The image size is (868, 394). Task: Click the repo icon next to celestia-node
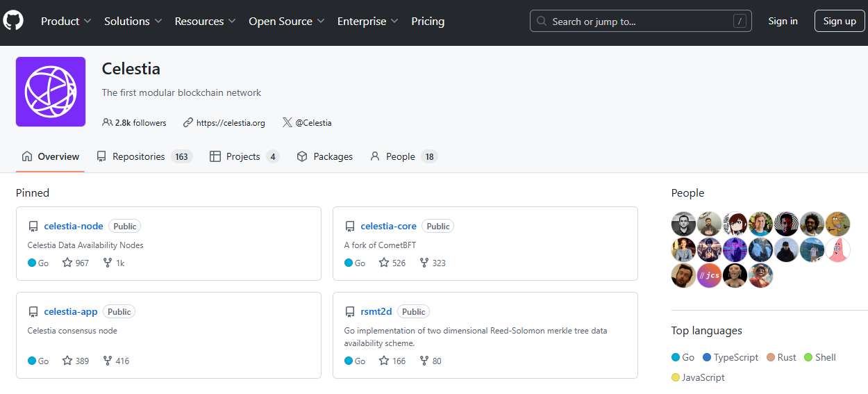click(33, 227)
